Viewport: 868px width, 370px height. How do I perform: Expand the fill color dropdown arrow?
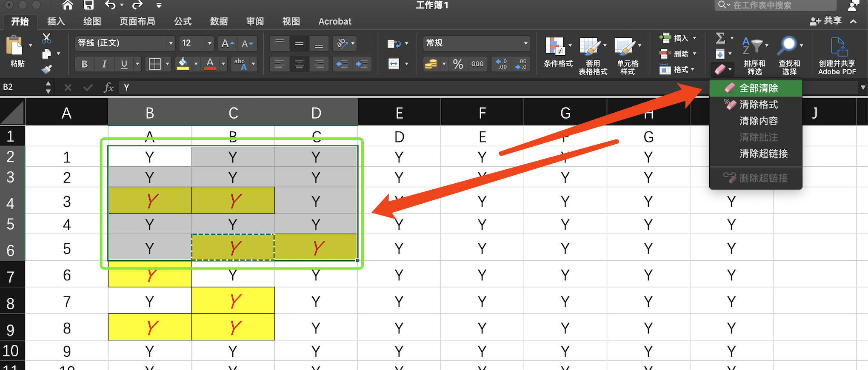[196, 64]
